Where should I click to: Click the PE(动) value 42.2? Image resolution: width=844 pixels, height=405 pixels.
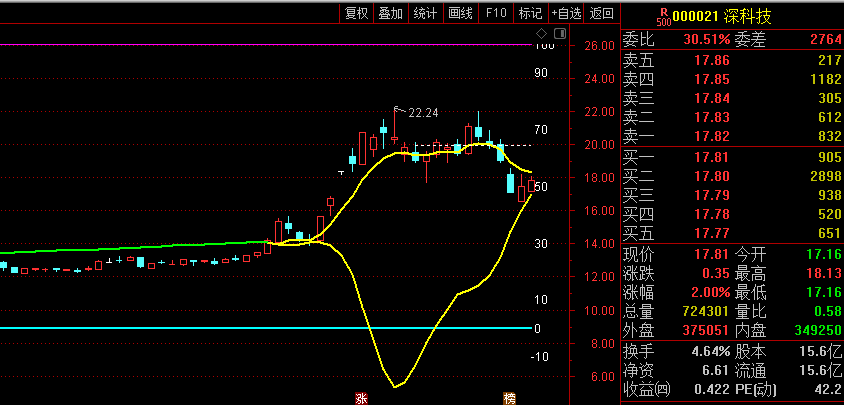click(827, 389)
